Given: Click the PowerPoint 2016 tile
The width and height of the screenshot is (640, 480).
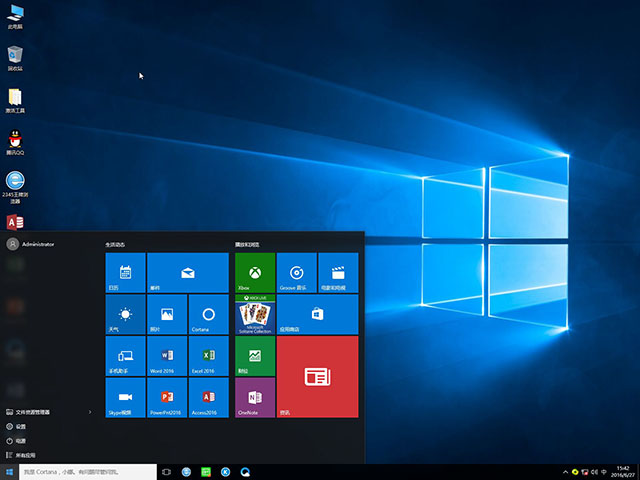Looking at the screenshot, I should pos(167,397).
